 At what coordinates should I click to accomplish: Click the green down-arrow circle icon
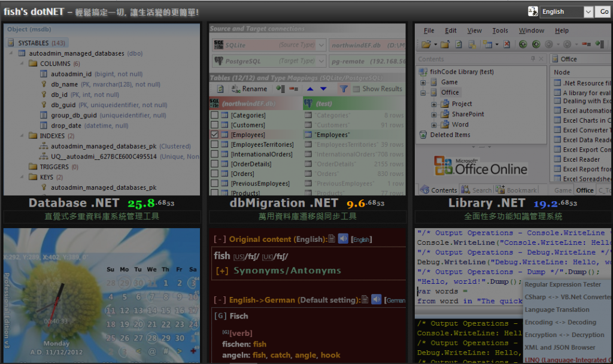(x=536, y=44)
